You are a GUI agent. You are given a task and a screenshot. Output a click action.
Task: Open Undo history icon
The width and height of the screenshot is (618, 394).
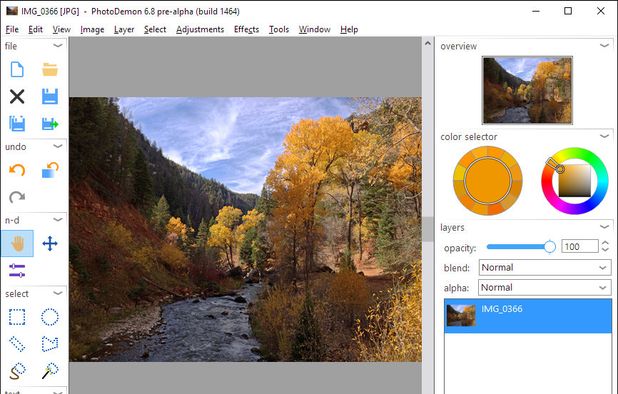pyautogui.click(x=50, y=170)
